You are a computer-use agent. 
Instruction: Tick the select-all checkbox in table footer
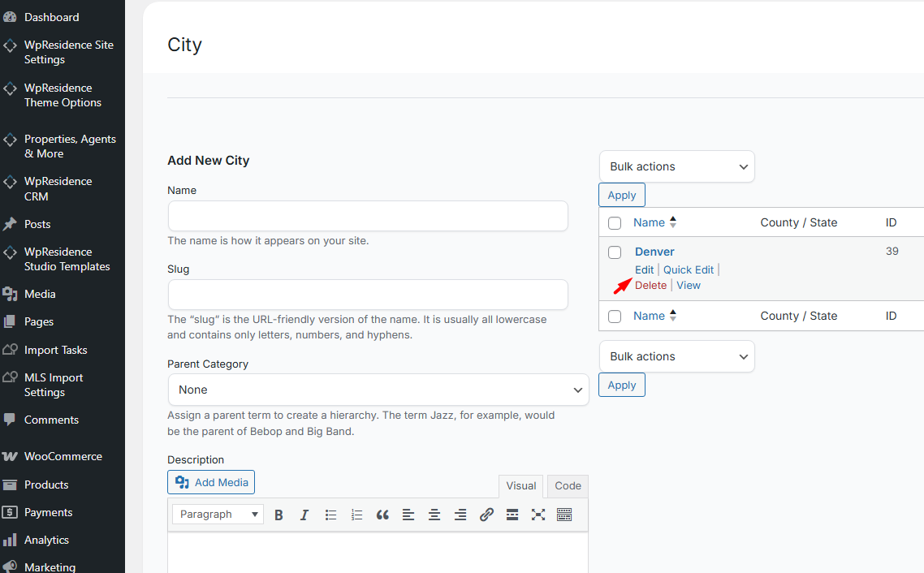(x=615, y=317)
